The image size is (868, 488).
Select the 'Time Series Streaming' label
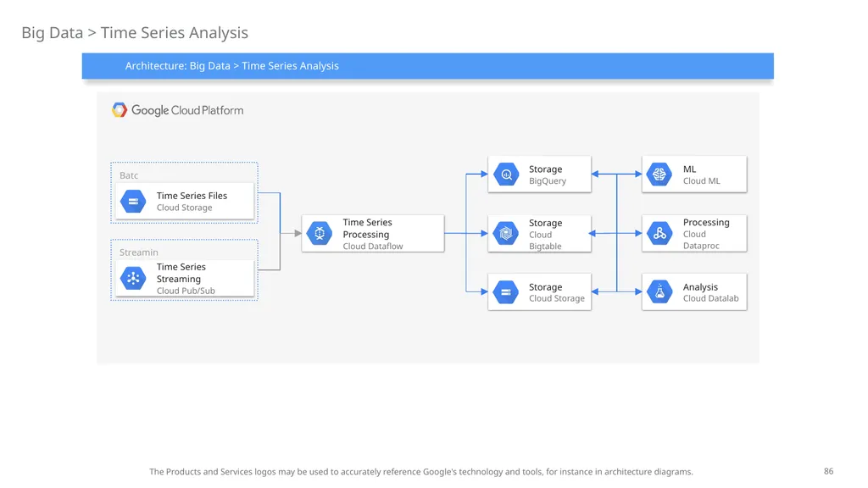click(181, 273)
